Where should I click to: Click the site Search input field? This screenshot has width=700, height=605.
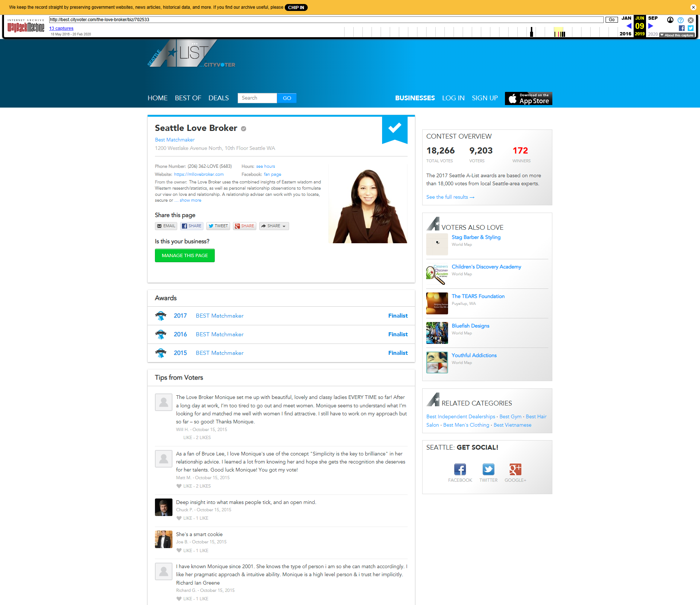click(x=257, y=98)
